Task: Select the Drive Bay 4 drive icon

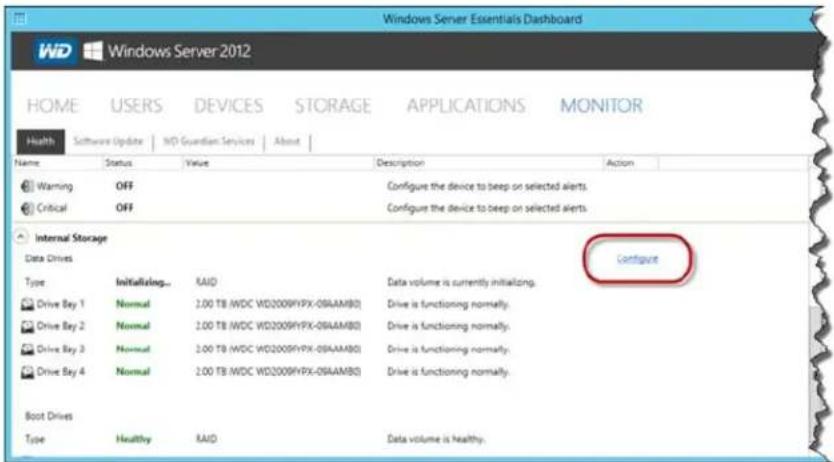Action: [x=27, y=372]
